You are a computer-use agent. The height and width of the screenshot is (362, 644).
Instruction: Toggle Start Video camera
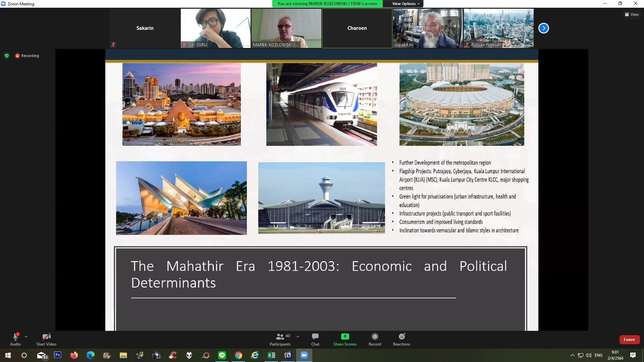click(x=46, y=337)
